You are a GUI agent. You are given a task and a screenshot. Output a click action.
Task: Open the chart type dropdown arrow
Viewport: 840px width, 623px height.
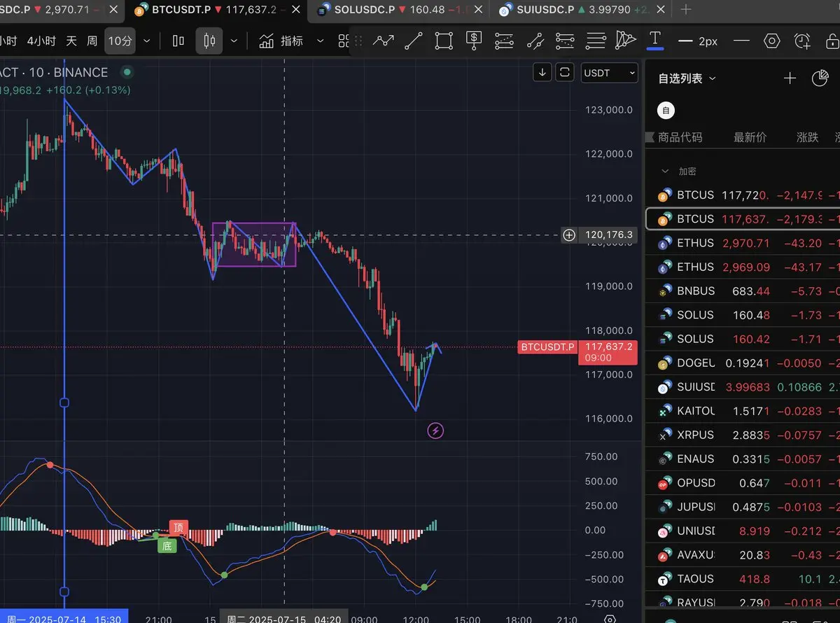tap(234, 41)
